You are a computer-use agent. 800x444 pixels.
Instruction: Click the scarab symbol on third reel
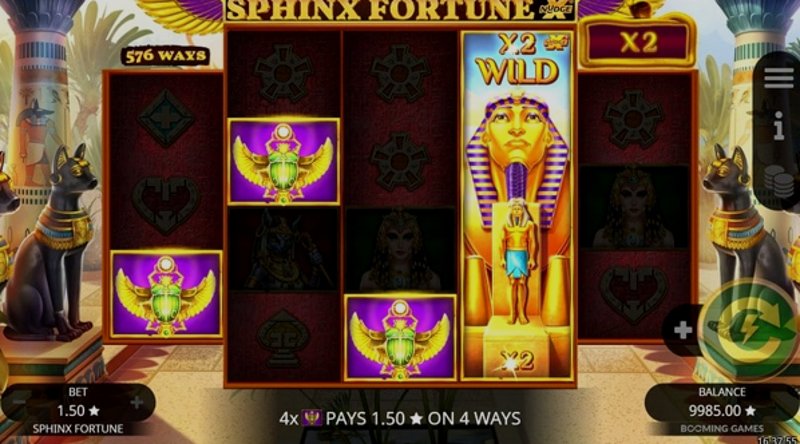pos(400,338)
